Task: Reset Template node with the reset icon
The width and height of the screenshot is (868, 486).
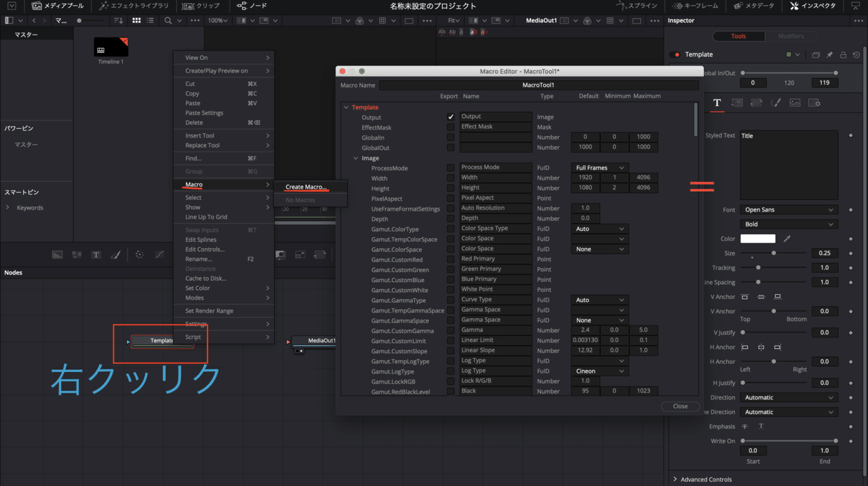Action: pos(856,55)
